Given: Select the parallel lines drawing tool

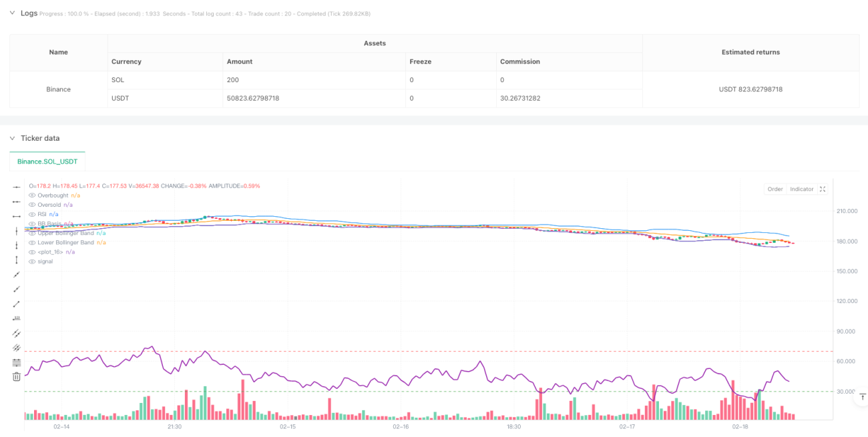Looking at the screenshot, I should click(x=17, y=333).
